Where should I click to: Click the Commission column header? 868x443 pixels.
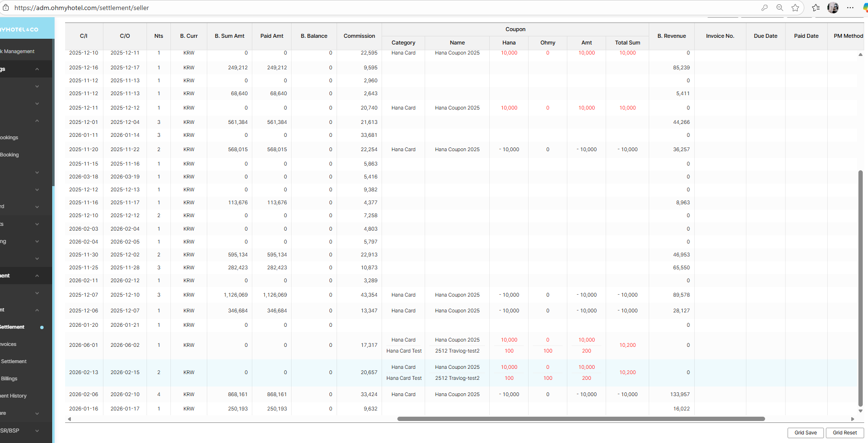click(359, 36)
